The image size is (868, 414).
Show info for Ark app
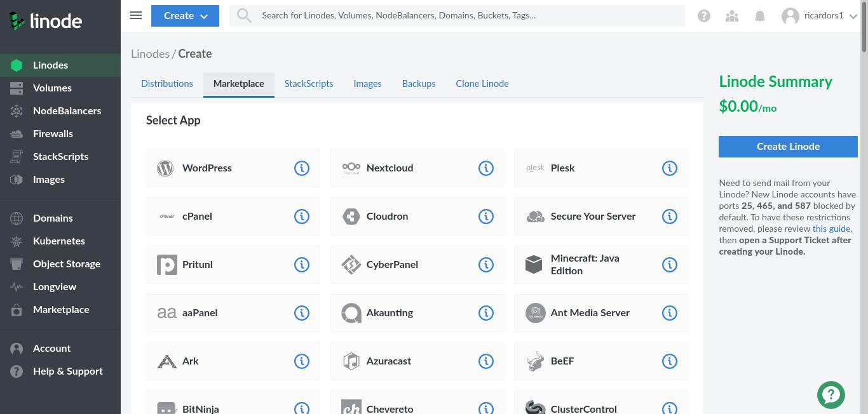click(302, 361)
